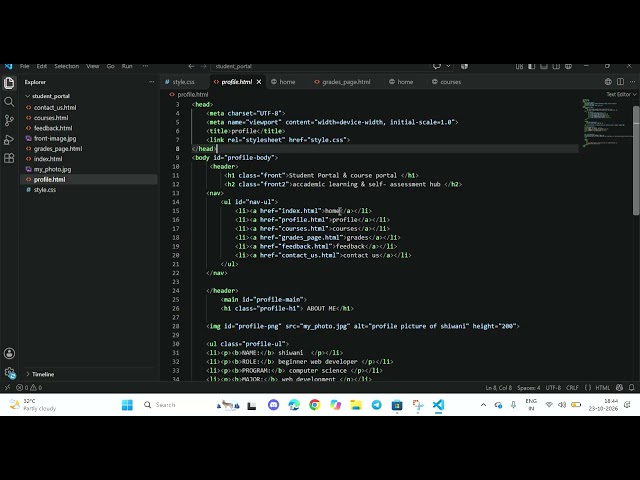Open errors and warnings in status bar
Viewport: 640px width, 480px height.
[29, 387]
